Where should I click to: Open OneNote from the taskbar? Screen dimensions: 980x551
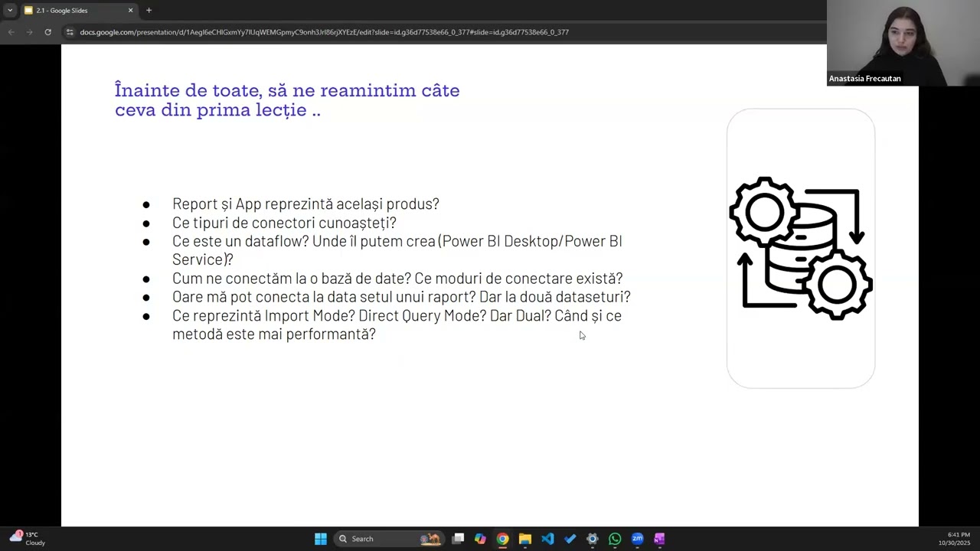659,539
